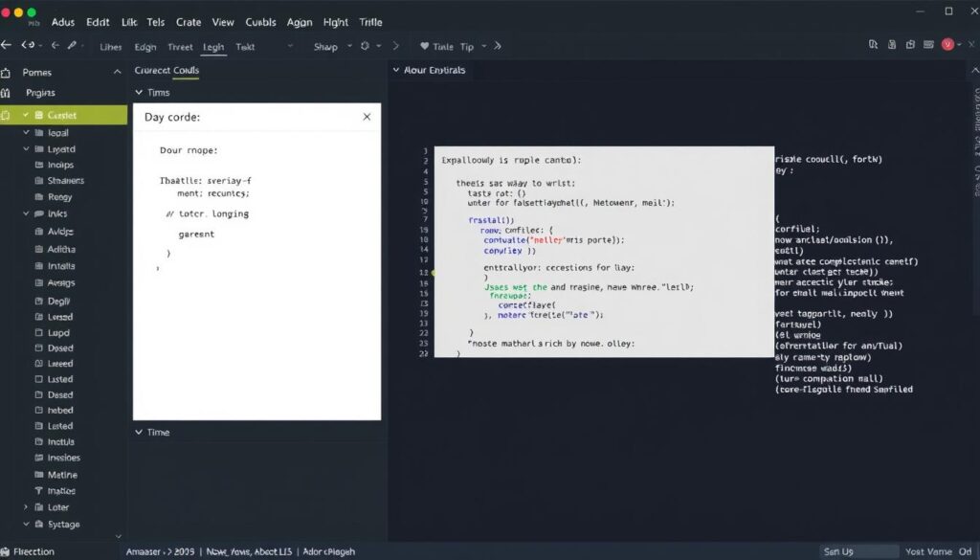Toggle the Dased box icon
The image size is (980, 560).
coord(38,395)
